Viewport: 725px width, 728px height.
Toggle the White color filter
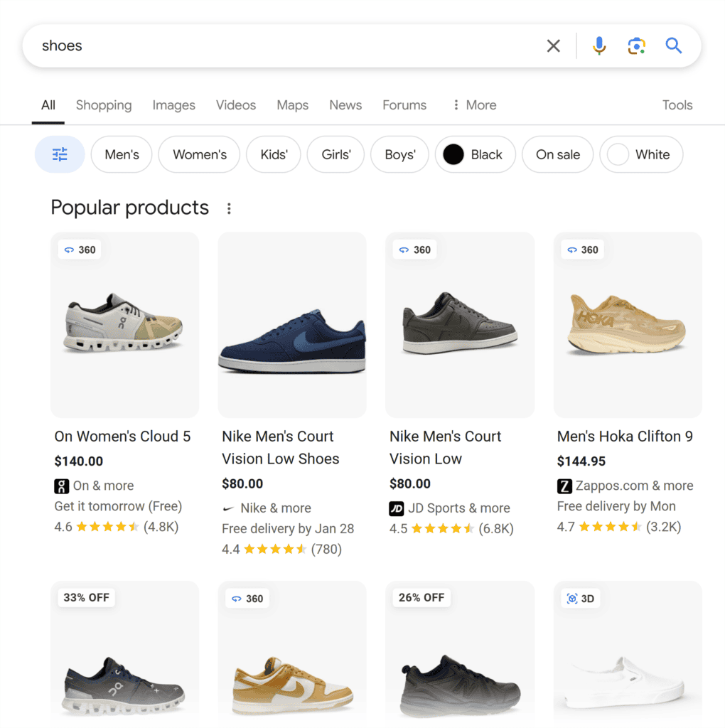pos(641,154)
